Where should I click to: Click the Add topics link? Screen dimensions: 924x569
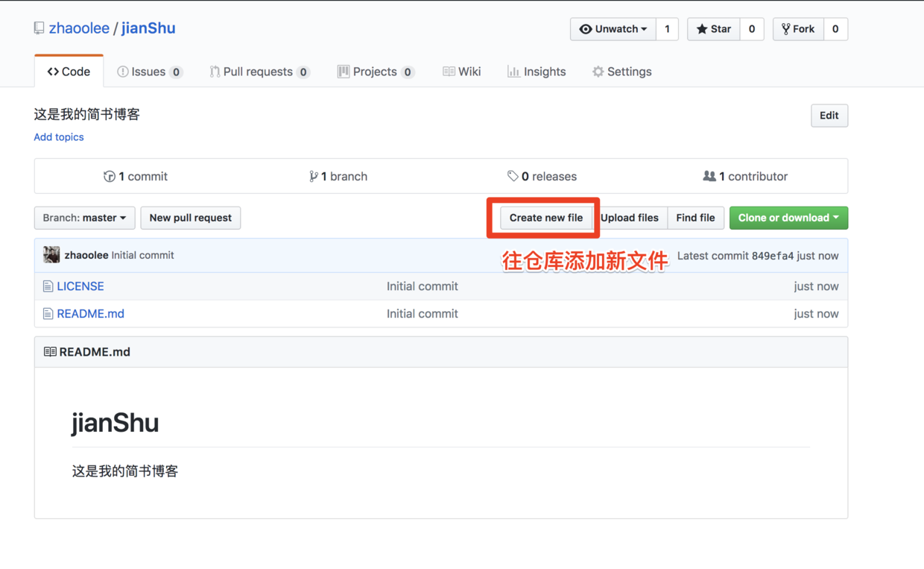(x=59, y=137)
